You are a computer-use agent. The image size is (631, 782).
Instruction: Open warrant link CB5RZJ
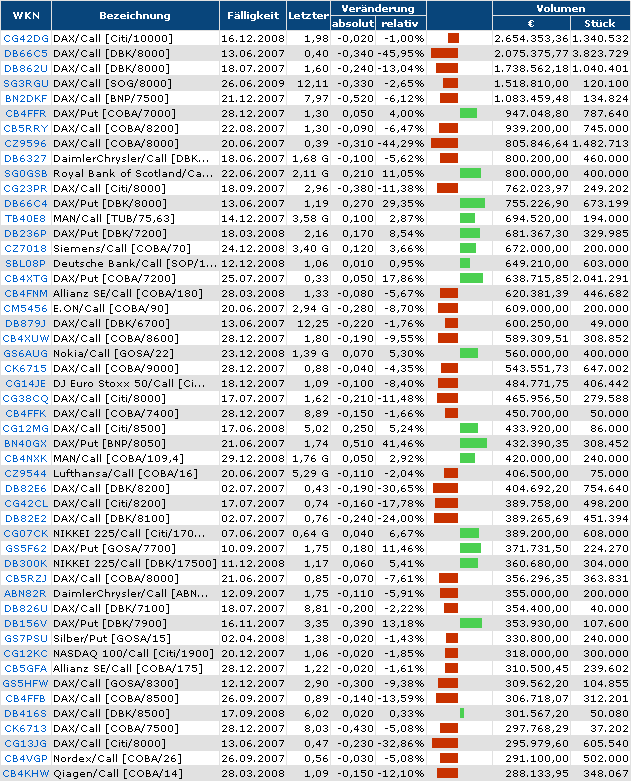tap(26, 579)
